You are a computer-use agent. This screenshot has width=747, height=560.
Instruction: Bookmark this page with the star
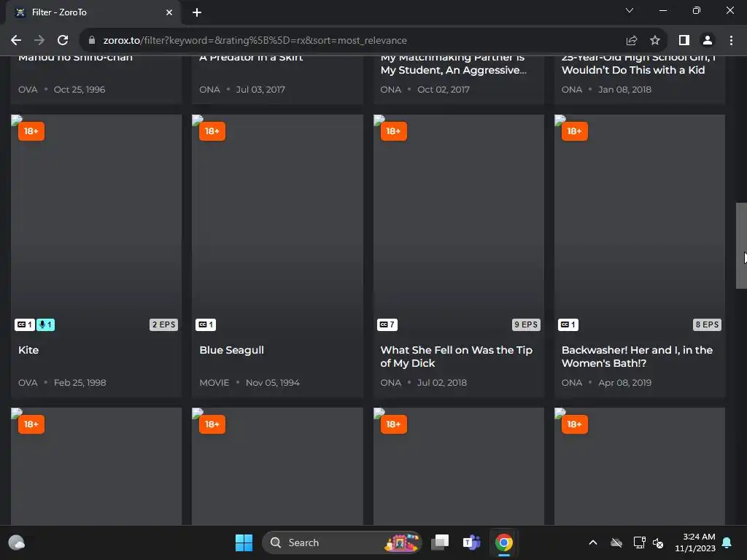655,41
